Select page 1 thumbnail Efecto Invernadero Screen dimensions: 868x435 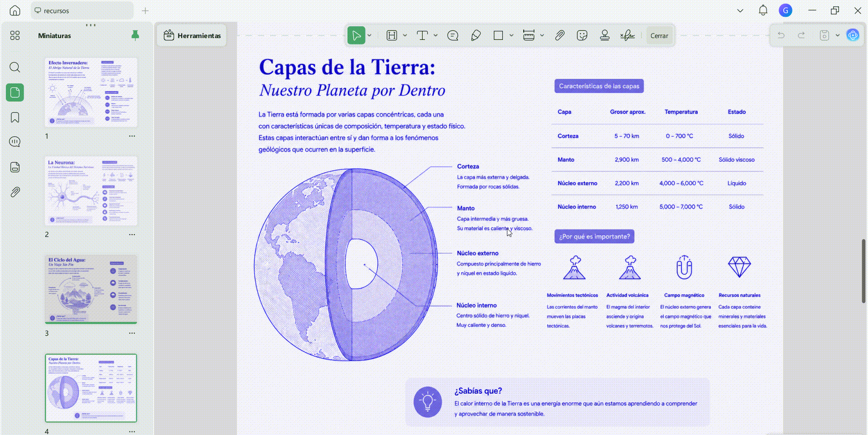(x=91, y=92)
